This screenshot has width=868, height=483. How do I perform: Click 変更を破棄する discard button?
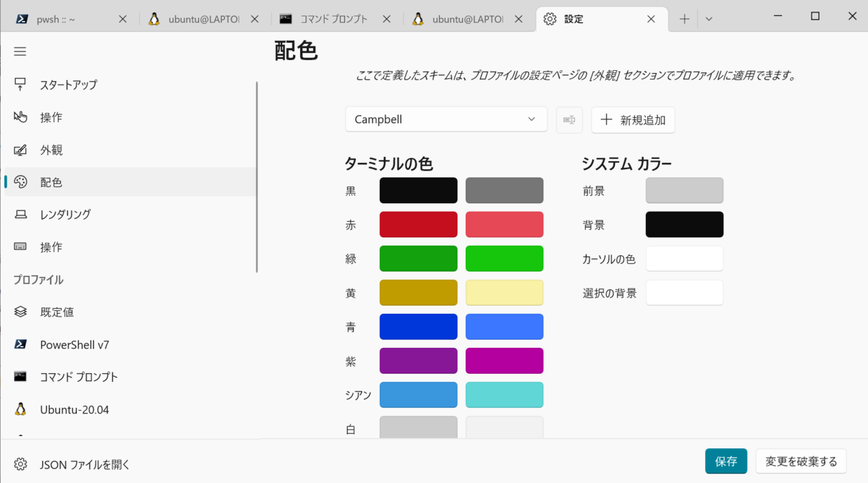(x=801, y=461)
